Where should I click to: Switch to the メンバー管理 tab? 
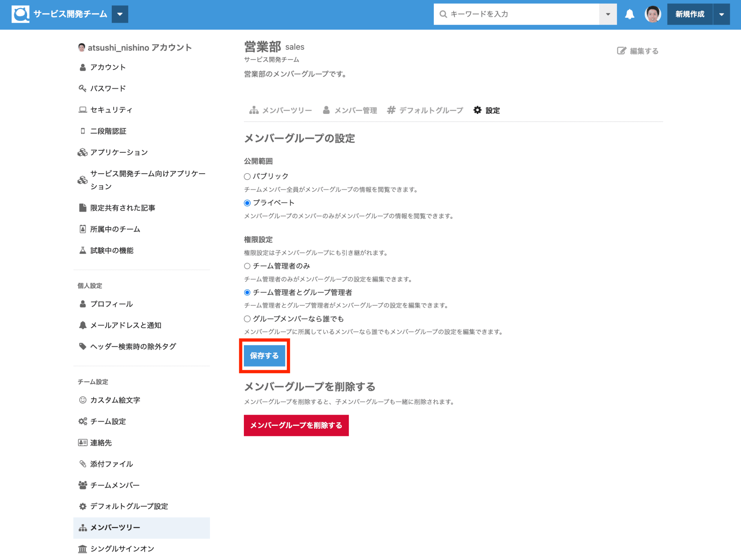click(350, 110)
